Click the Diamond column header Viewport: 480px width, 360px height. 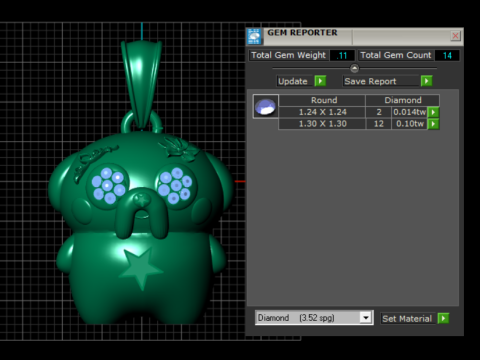403,100
